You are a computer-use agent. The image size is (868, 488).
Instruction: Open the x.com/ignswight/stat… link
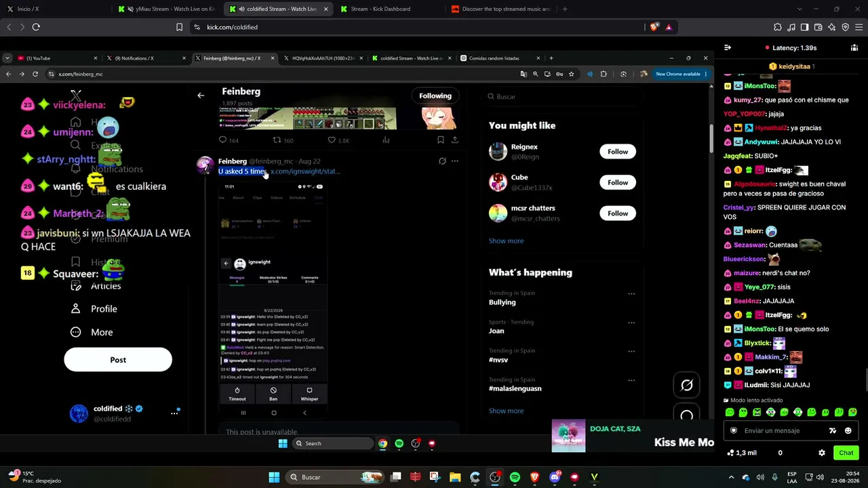point(305,171)
